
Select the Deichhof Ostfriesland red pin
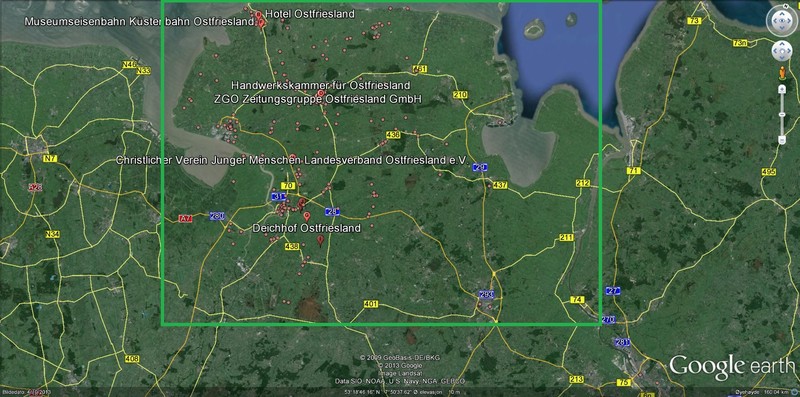[307, 216]
